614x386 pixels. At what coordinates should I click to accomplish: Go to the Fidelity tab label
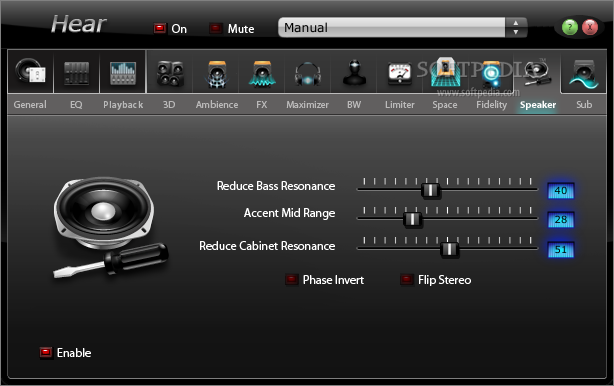(x=491, y=105)
